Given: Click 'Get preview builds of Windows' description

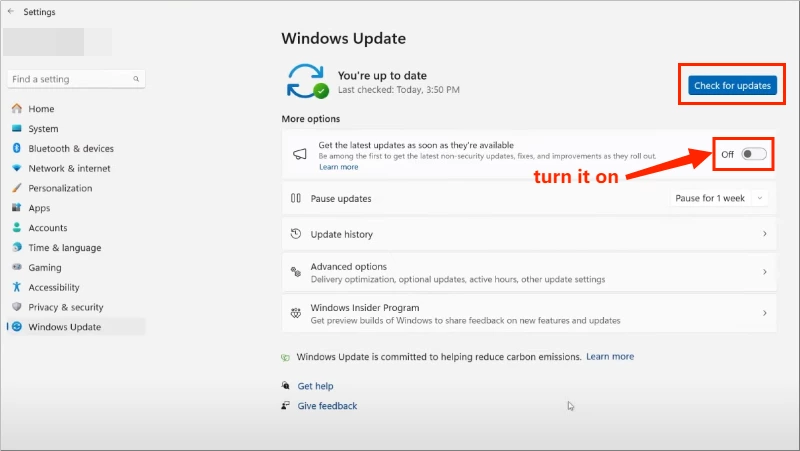Looking at the screenshot, I should point(465,320).
